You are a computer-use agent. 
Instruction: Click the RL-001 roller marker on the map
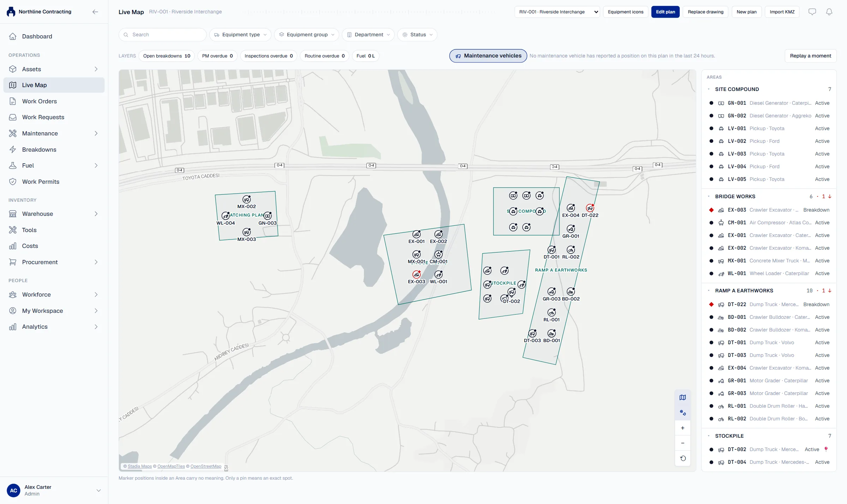(551, 312)
